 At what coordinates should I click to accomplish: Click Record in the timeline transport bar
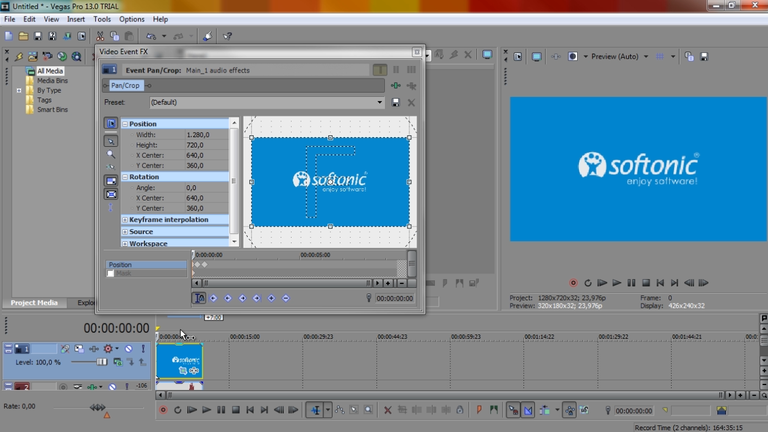point(163,410)
